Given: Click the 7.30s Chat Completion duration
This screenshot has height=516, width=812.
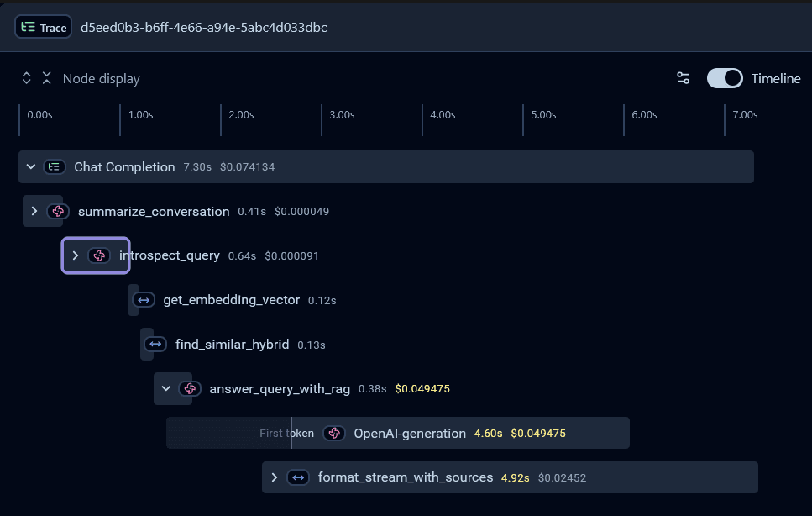Looking at the screenshot, I should point(197,167).
